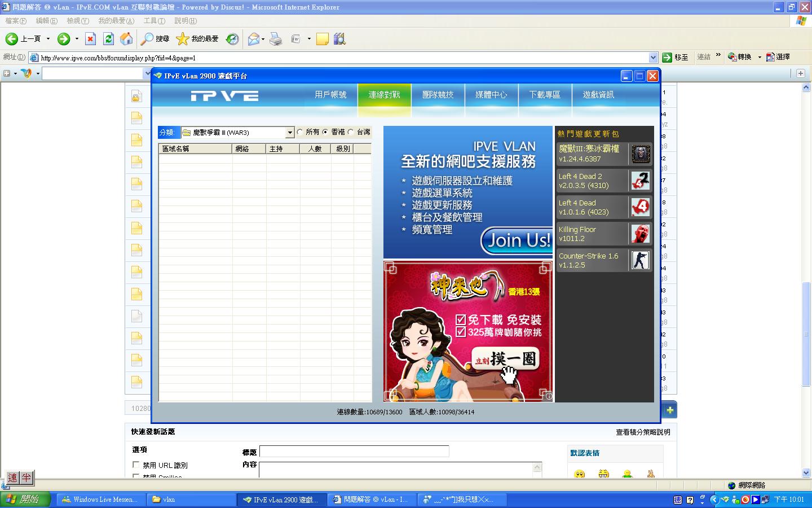
Task: Go to the IE home page icon
Action: point(127,38)
